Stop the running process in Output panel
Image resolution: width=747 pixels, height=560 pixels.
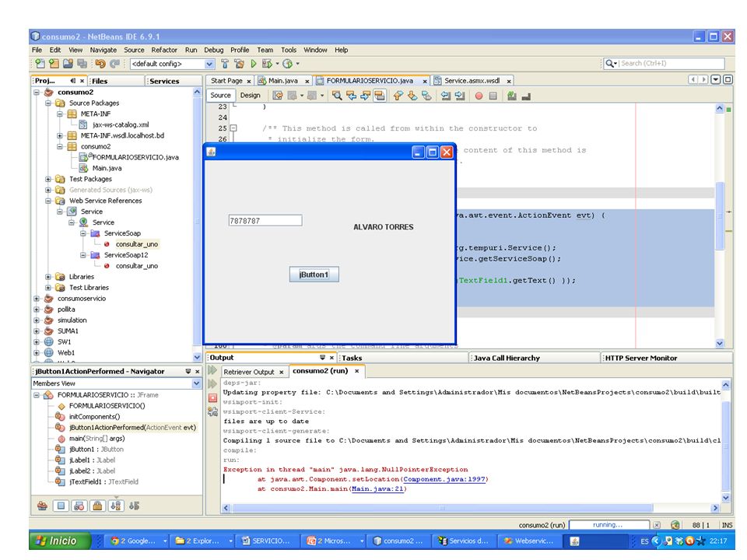point(212,397)
